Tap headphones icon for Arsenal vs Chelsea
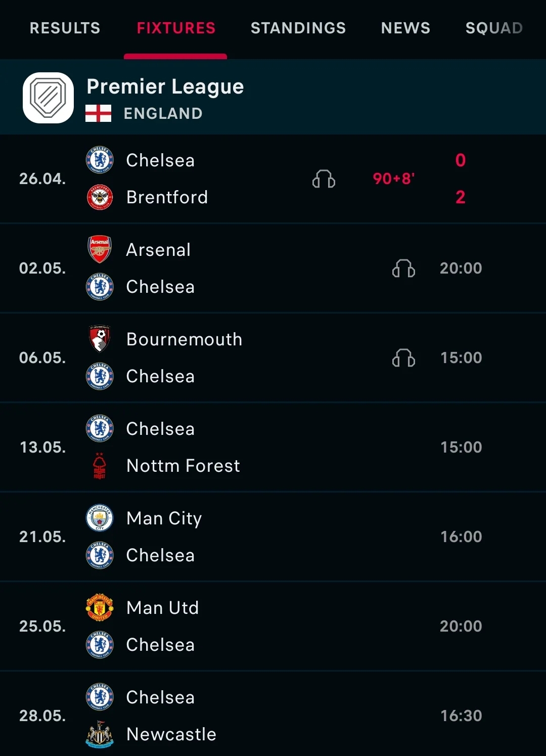This screenshot has width=546, height=756. [x=403, y=269]
